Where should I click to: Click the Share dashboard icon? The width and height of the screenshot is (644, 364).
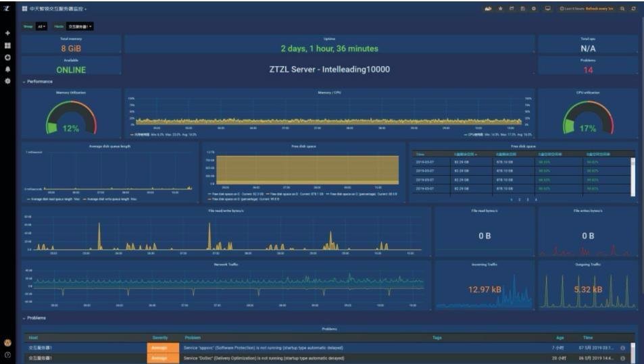click(x=512, y=9)
